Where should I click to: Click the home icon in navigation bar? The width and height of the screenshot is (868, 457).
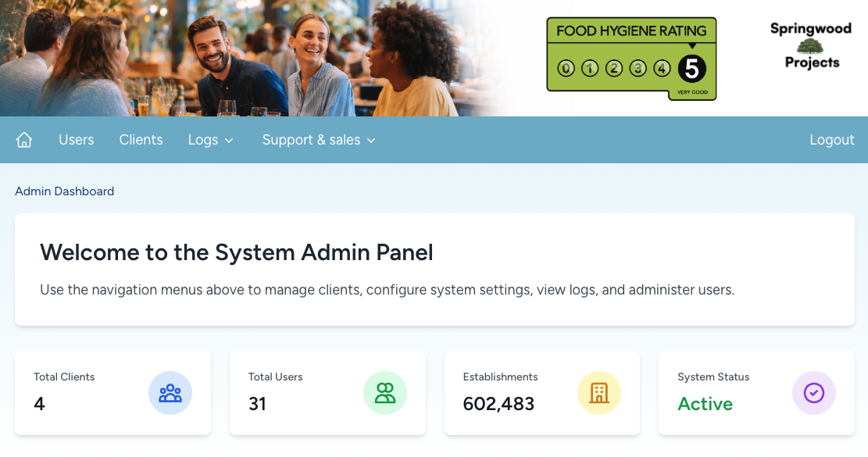(x=24, y=140)
